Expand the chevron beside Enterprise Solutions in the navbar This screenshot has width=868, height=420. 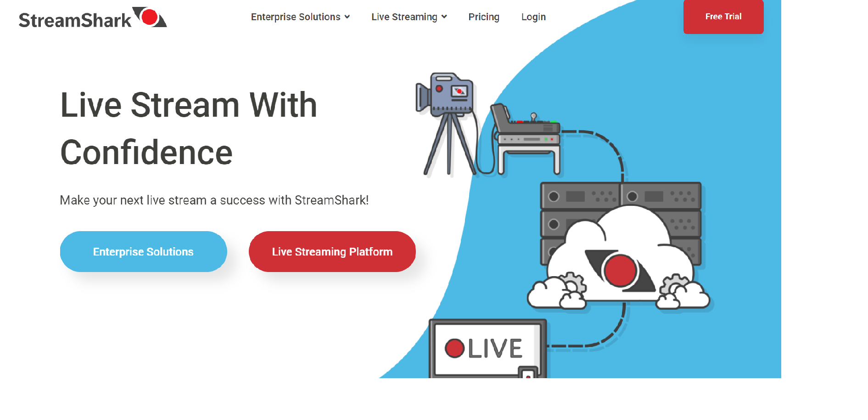point(347,17)
